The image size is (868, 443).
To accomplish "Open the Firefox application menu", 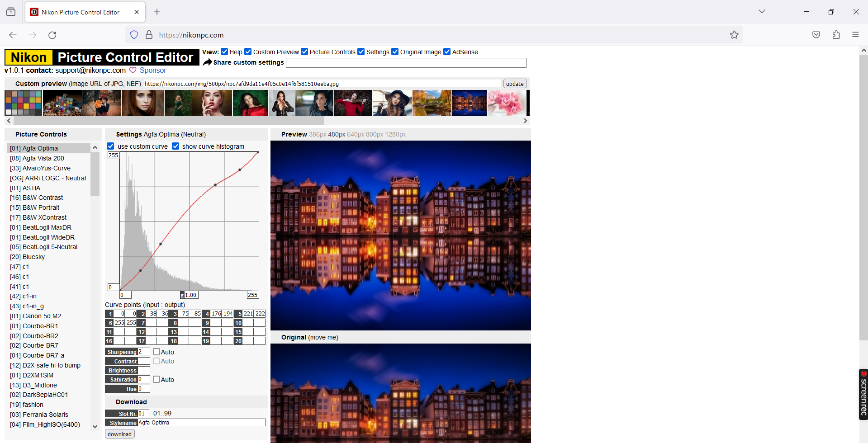I will 856,35.
